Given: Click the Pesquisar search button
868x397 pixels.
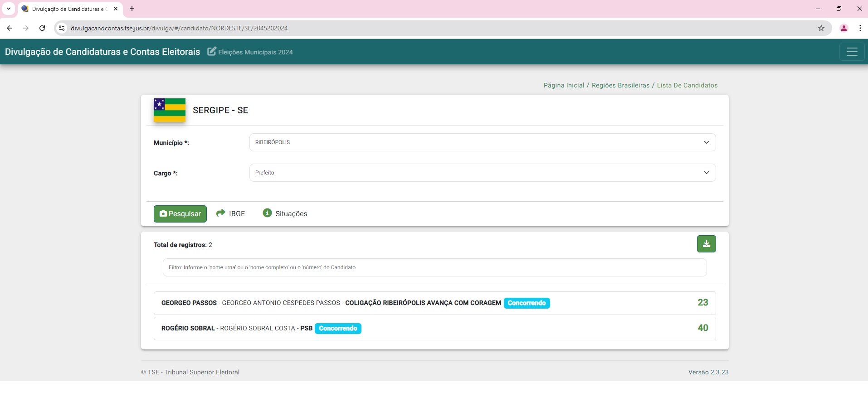Looking at the screenshot, I should (x=180, y=214).
